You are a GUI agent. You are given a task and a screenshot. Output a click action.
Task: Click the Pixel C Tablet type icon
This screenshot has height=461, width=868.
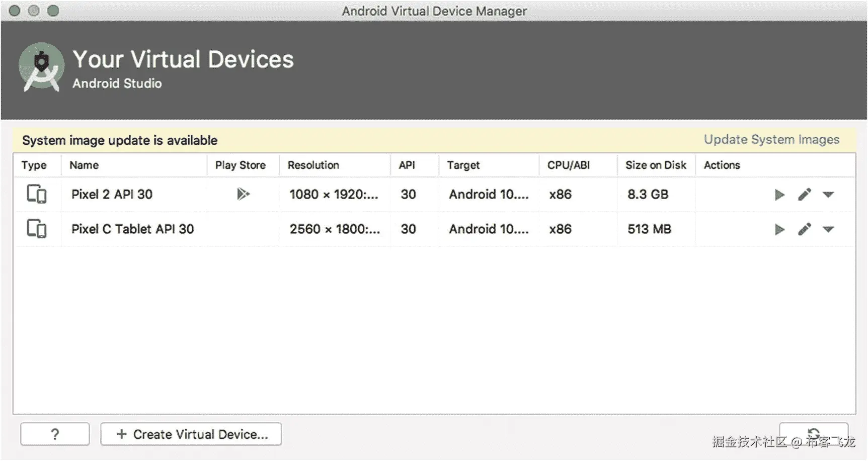pos(36,229)
